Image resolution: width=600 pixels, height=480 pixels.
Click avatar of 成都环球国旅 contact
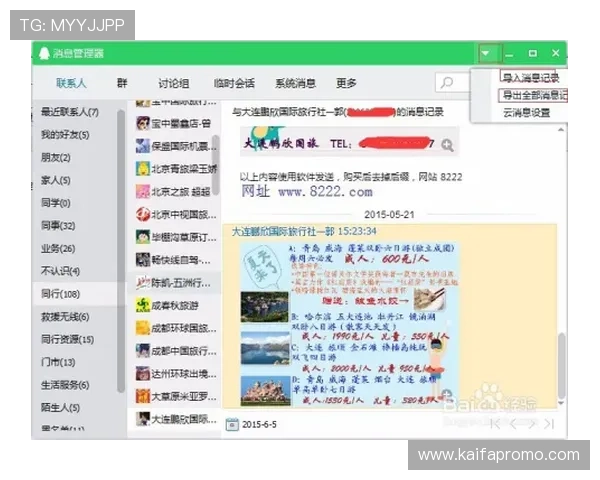(143, 328)
